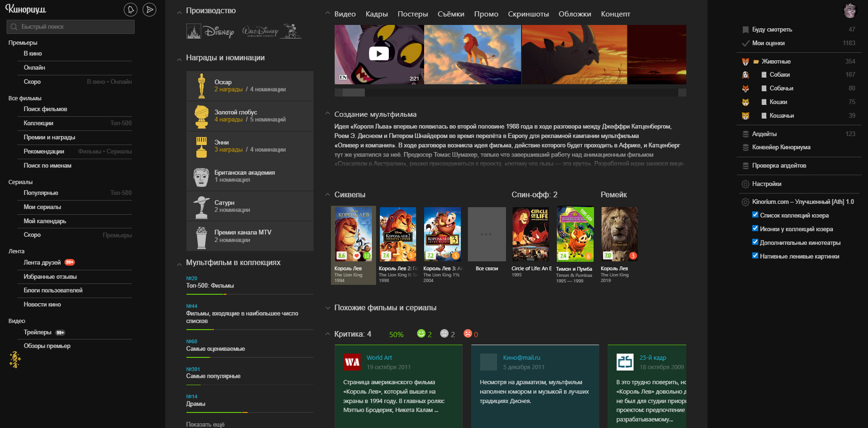Open the notifications bell icon
This screenshot has width=868, height=428.
pyautogui.click(x=130, y=9)
